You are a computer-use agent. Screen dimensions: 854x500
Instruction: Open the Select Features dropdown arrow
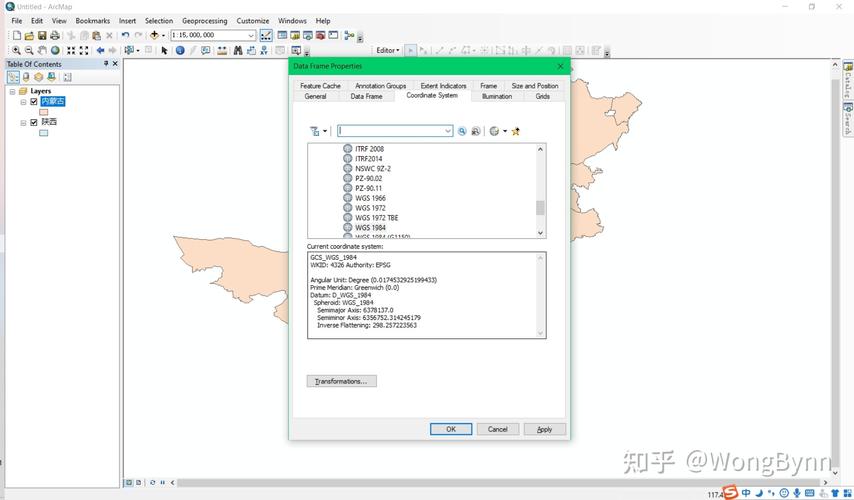tap(138, 50)
